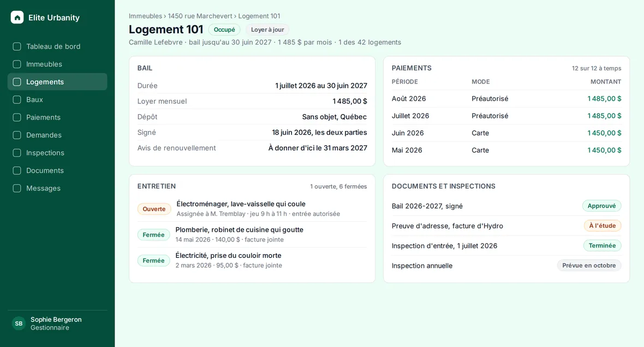This screenshot has width=644, height=347.
Task: Open Électricité, prise du couloir morte
Action: (x=228, y=255)
